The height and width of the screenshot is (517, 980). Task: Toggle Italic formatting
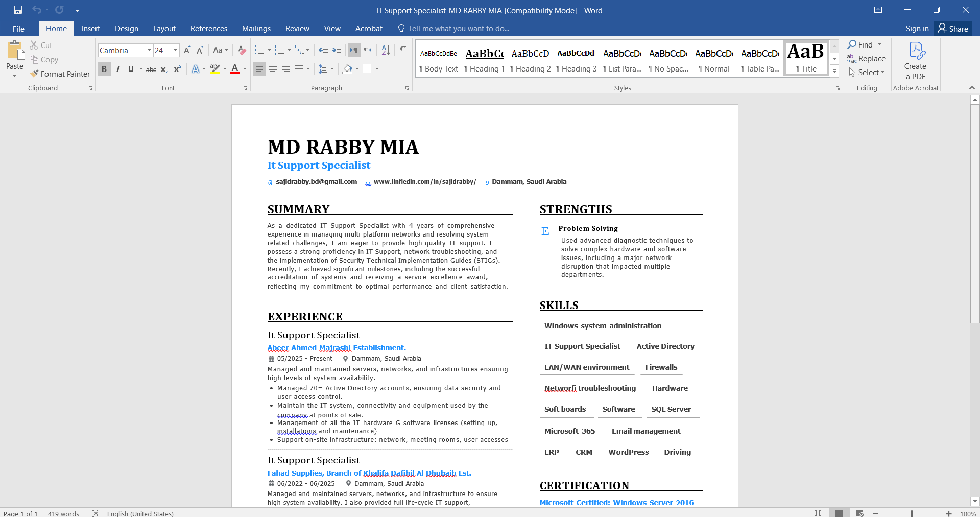pos(118,69)
